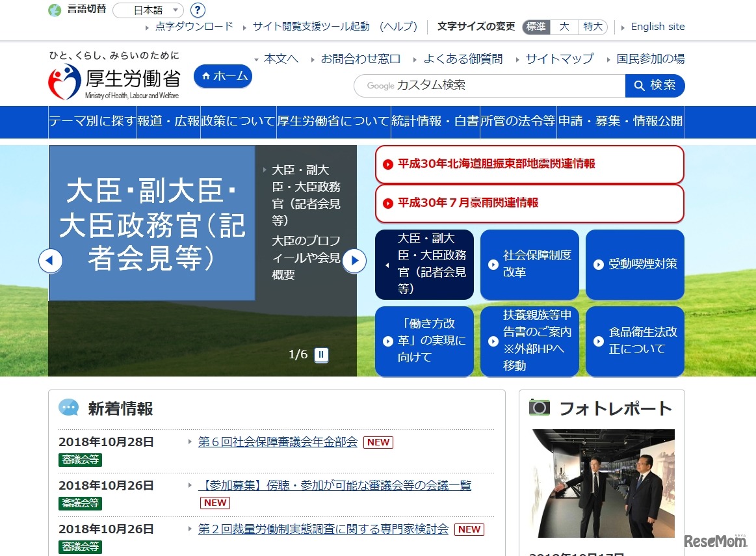Follow the 第６回社会保障審議会年金部会 link
The image size is (756, 556).
(x=277, y=442)
